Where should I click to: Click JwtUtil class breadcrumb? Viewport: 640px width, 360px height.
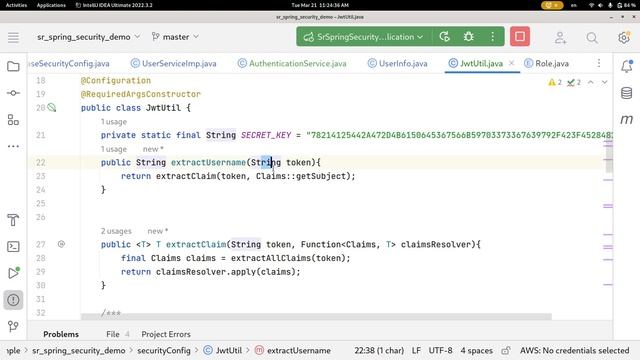click(223, 351)
